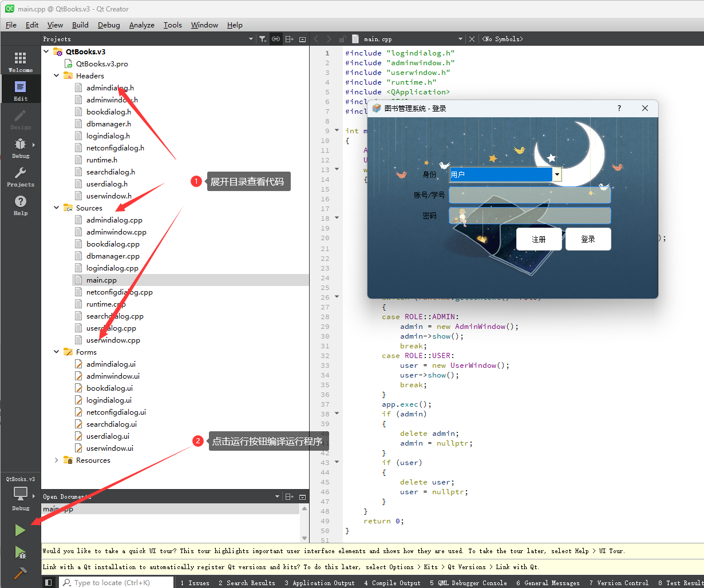
Task: Select logindialog.ui under Forms
Action: [109, 400]
